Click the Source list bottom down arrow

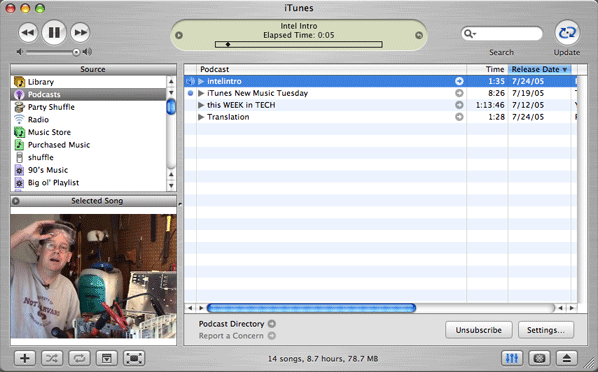tap(171, 186)
